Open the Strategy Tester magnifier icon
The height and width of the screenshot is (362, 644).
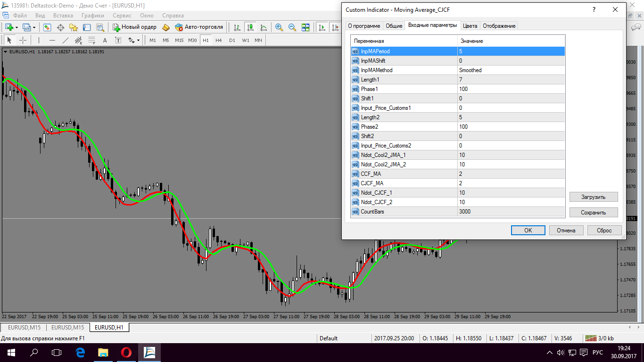100,27
